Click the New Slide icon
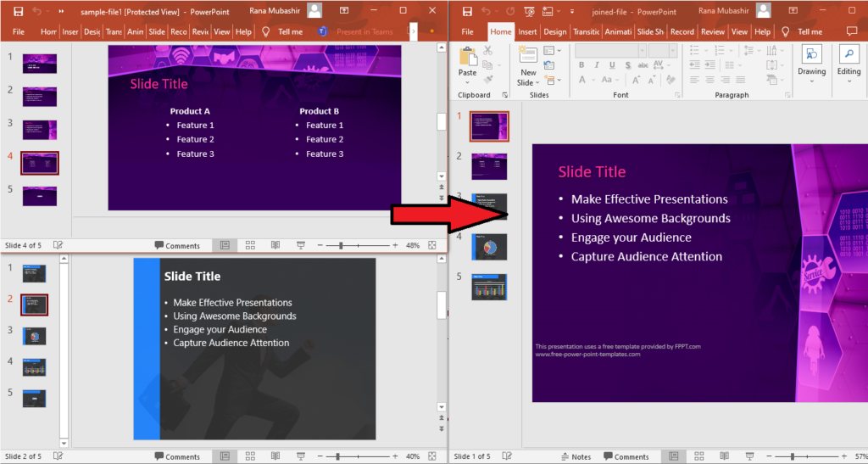Screen dimensions: 868x464 tap(528, 58)
